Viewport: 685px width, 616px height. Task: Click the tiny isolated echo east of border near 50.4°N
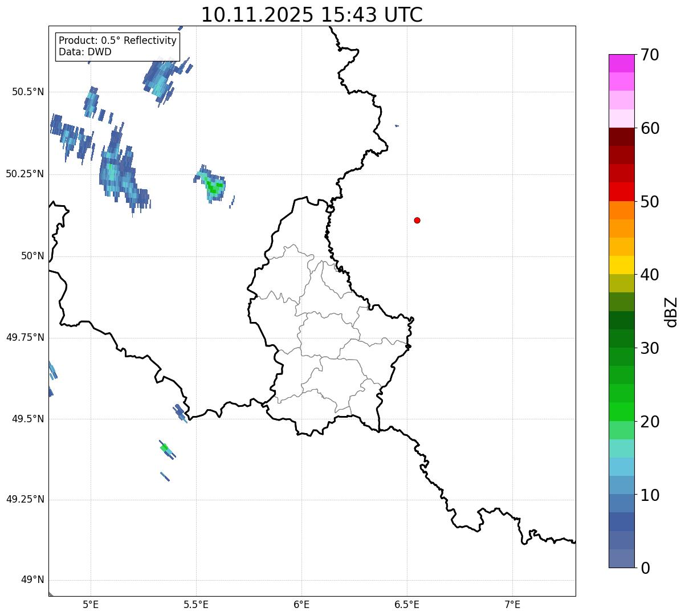coord(397,126)
